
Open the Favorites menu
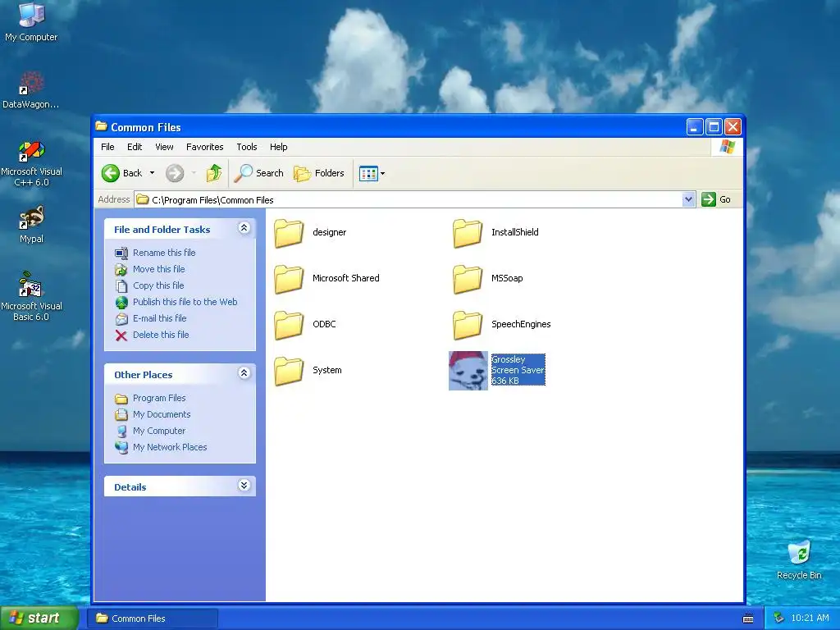(x=204, y=147)
